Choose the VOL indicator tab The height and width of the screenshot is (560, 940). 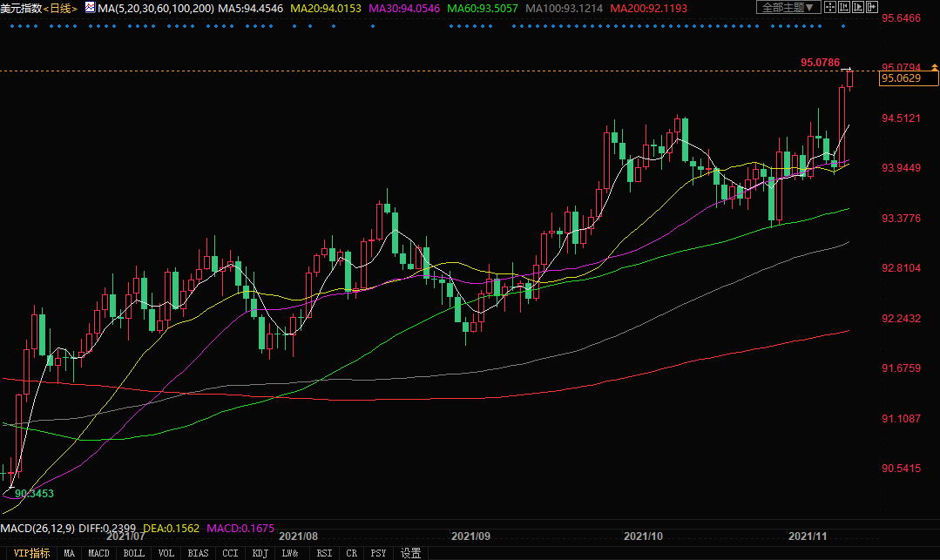166,553
